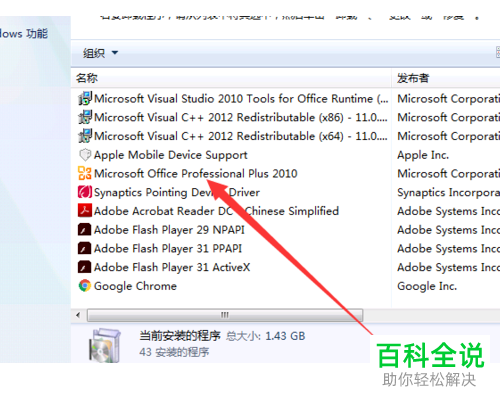Click the Google Inc. publisher cell

pyautogui.click(x=427, y=286)
